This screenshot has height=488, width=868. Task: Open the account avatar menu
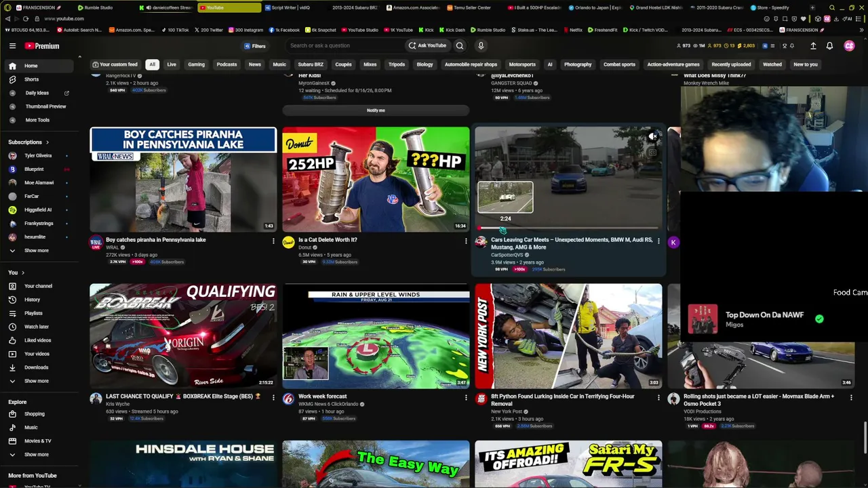click(849, 46)
